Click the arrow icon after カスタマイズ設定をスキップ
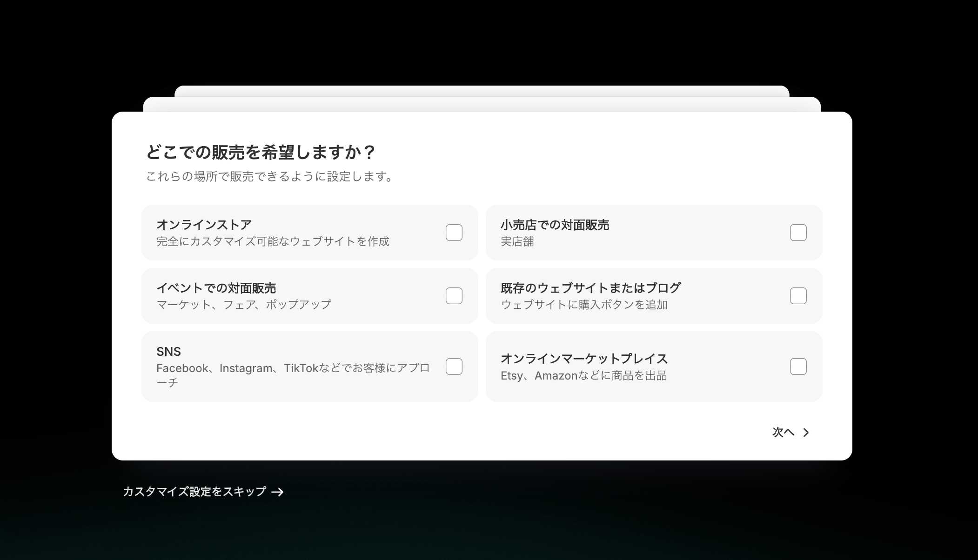978x560 pixels. [x=278, y=492]
